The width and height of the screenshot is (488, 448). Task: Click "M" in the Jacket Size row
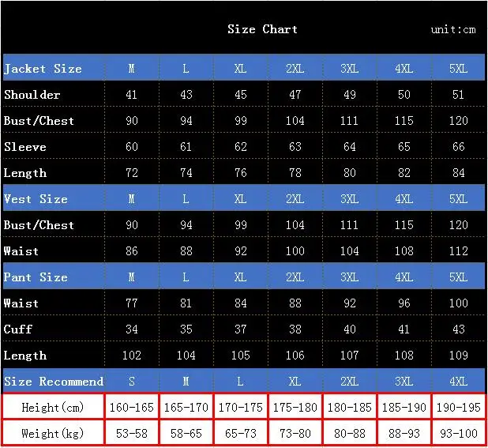[132, 68]
